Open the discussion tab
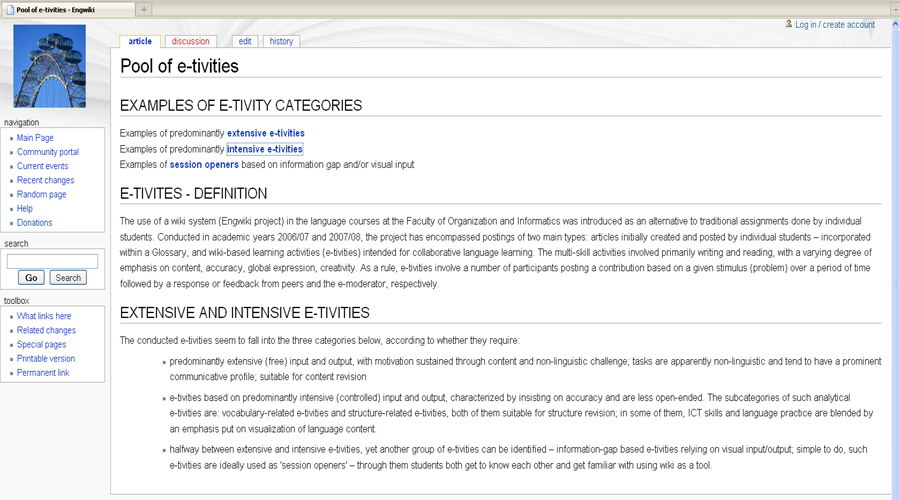Viewport: 900px width, 500px height. point(191,41)
